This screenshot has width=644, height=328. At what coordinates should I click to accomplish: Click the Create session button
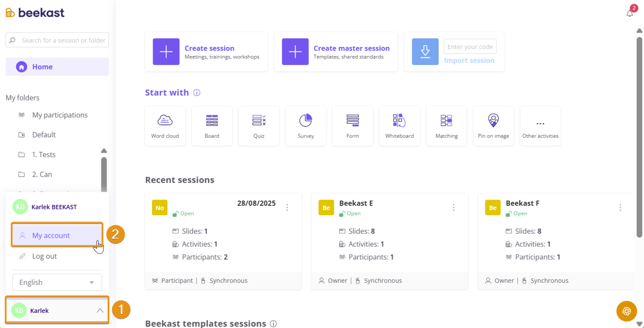[x=206, y=52]
